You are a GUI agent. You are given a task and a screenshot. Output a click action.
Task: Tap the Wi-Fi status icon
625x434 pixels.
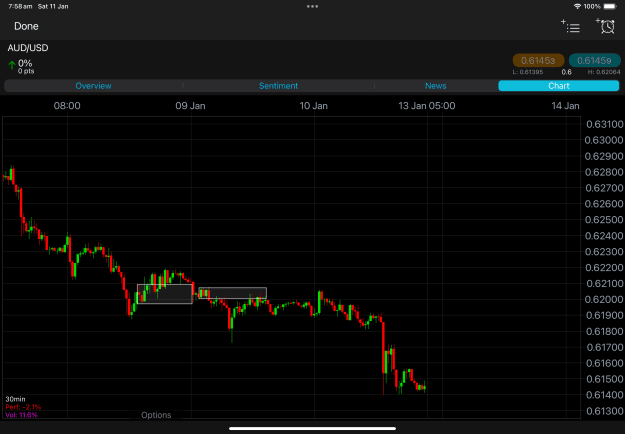pyautogui.click(x=577, y=6)
